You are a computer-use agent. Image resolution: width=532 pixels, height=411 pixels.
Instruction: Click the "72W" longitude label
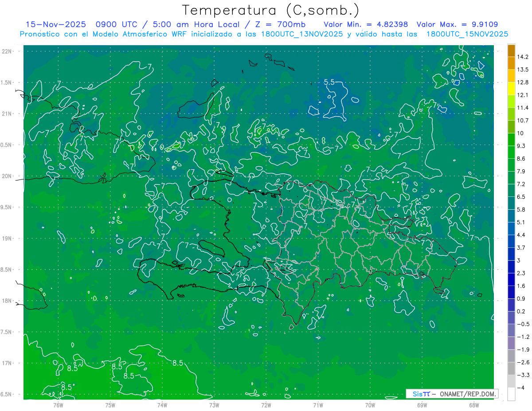(266, 405)
